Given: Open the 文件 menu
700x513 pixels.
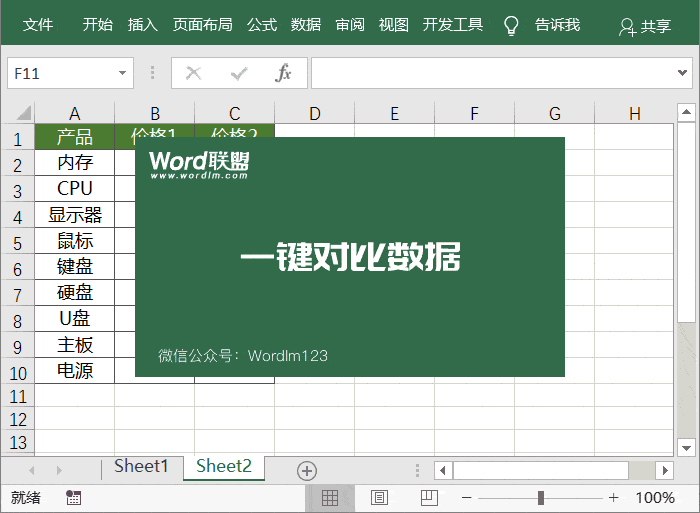Looking at the screenshot, I should 38,25.
